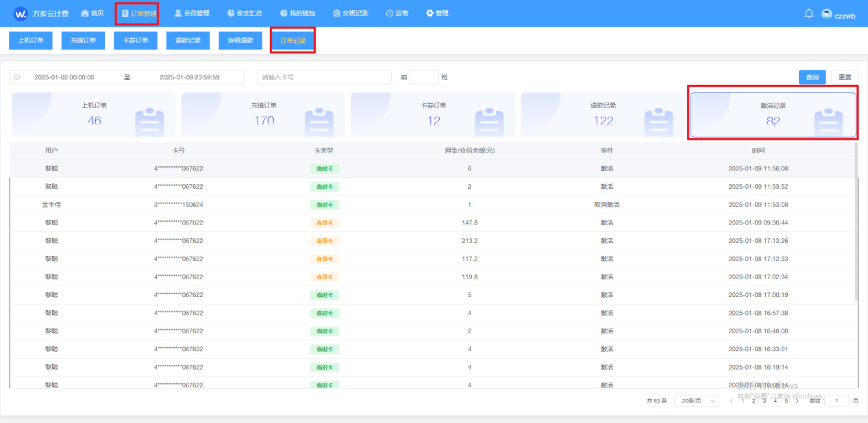Open the notification bell
The image size is (868, 423).
pos(808,14)
